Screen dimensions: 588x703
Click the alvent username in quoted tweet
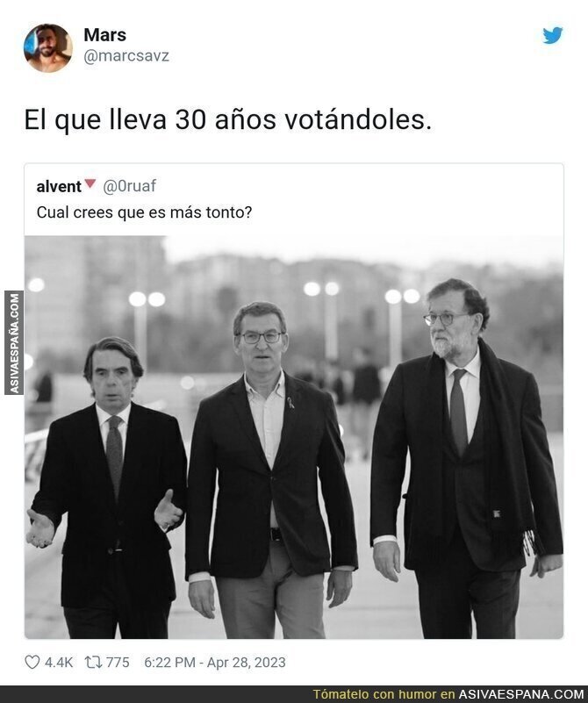59,187
